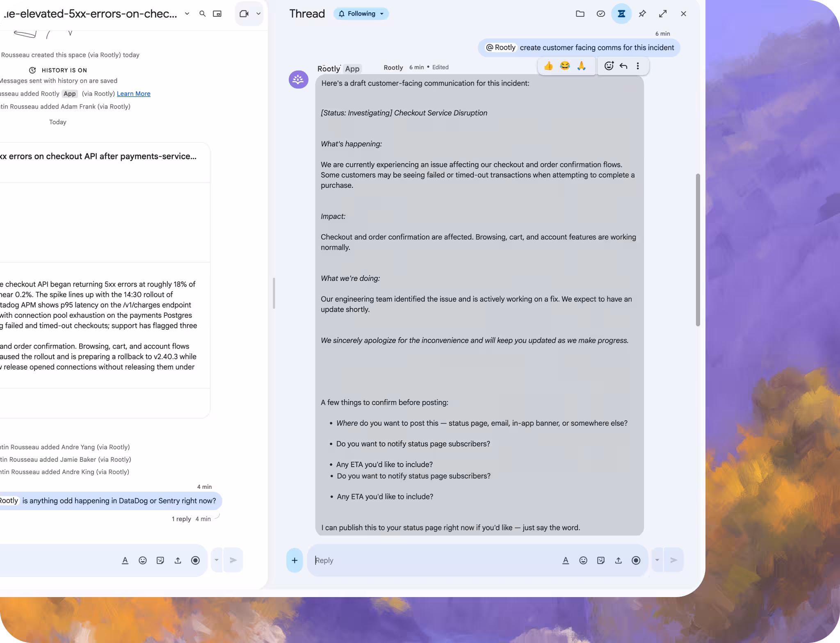The width and height of the screenshot is (840, 643).
Task: Record a video message in main space composer
Action: point(196,560)
